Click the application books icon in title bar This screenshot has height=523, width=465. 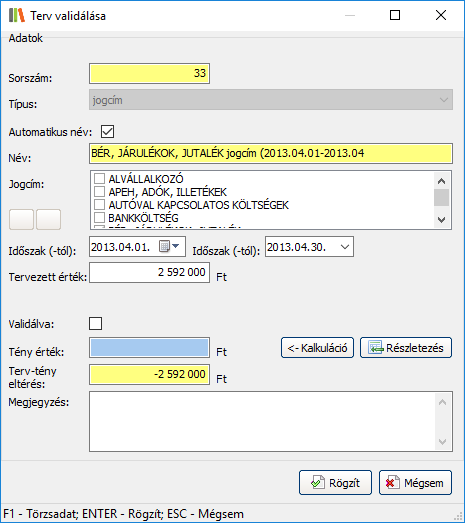17,15
